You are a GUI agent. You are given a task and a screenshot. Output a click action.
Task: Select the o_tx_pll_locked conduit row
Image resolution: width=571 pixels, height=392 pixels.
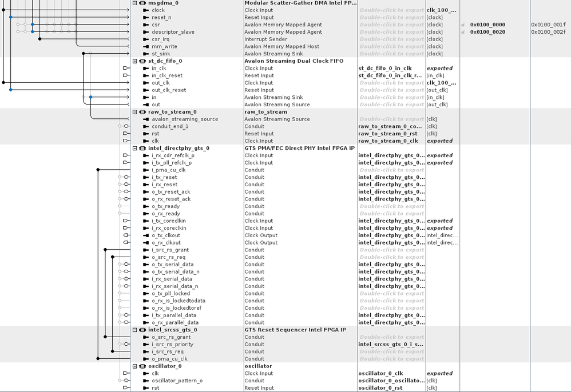[171, 294]
